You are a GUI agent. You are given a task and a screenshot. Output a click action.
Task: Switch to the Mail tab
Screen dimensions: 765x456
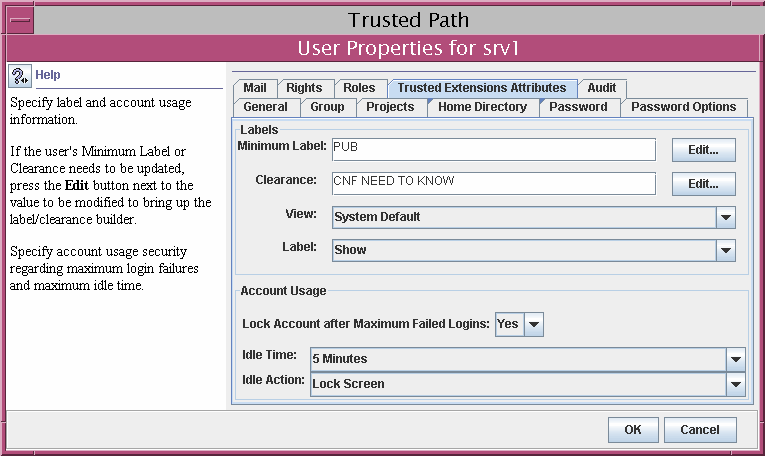pos(255,88)
